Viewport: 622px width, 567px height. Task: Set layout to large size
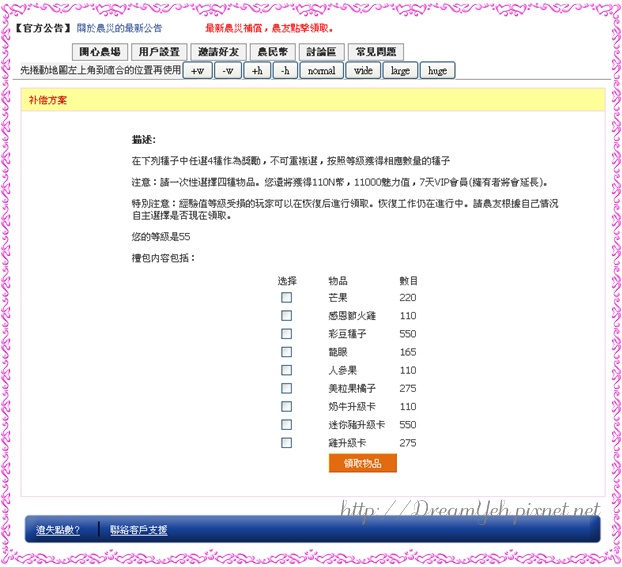click(400, 71)
